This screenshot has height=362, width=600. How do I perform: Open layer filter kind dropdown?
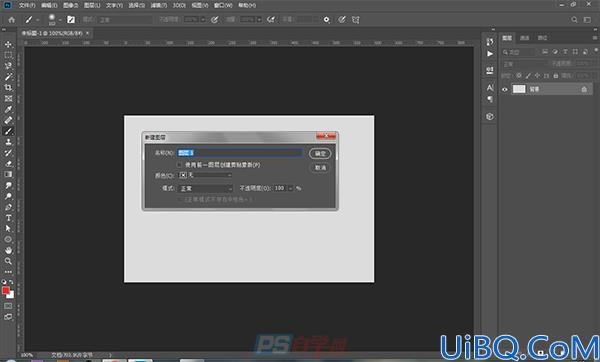518,52
